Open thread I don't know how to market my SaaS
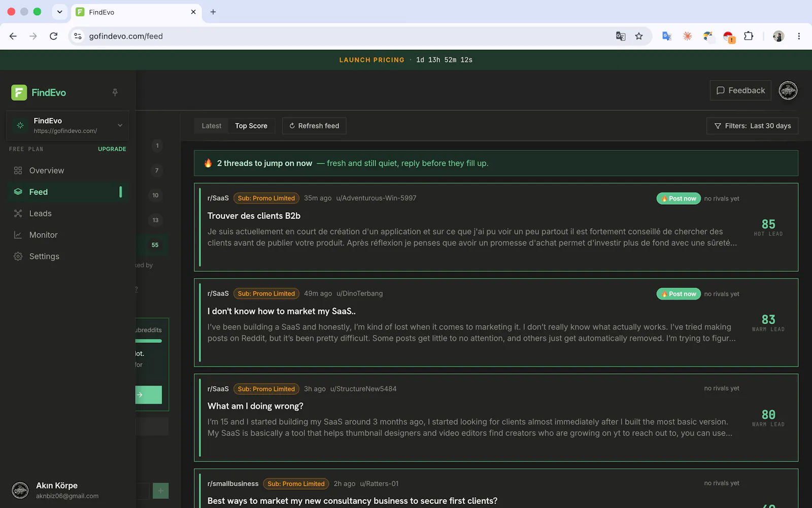This screenshot has width=812, height=508. [281, 311]
